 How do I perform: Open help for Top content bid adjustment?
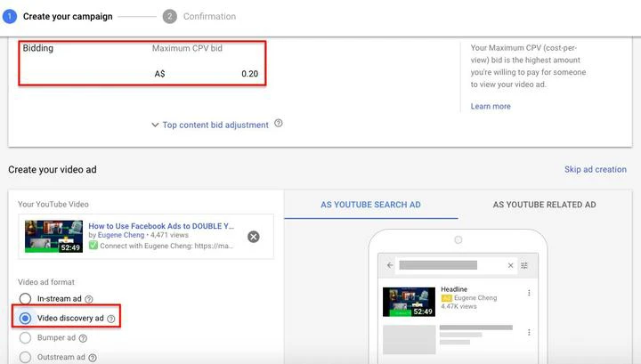[279, 123]
